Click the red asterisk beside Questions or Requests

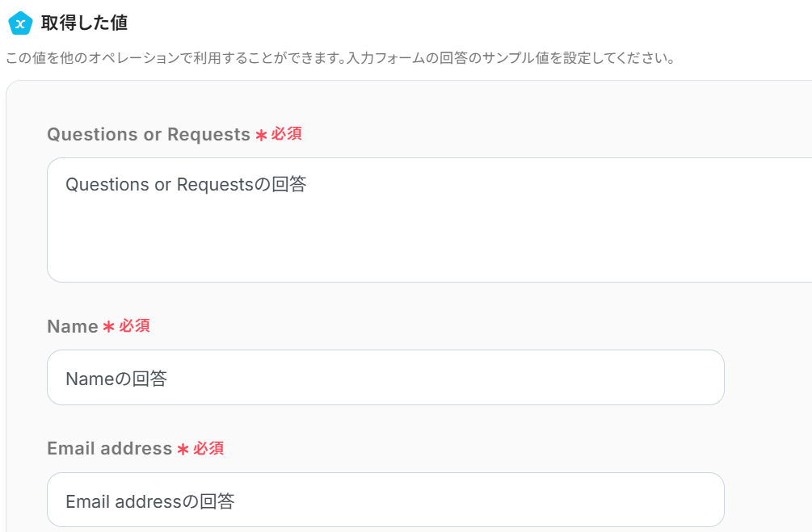[261, 136]
